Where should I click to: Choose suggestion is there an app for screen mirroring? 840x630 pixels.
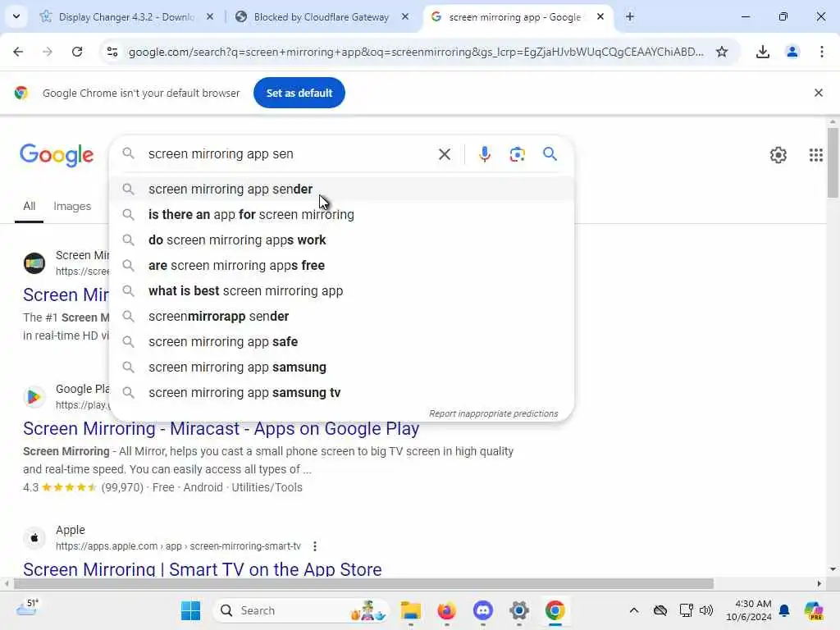tap(342, 215)
